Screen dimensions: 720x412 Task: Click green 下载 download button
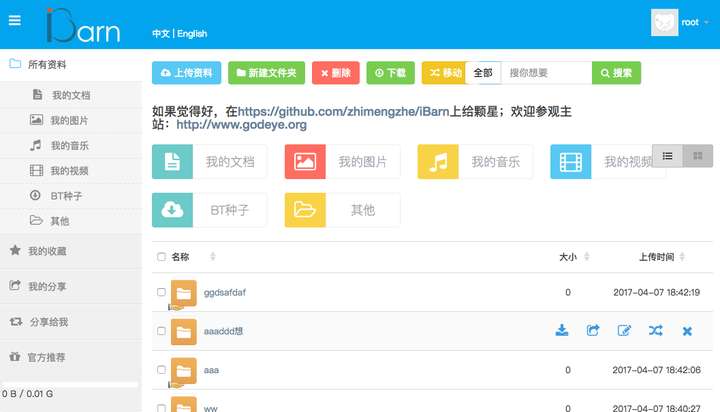point(390,73)
